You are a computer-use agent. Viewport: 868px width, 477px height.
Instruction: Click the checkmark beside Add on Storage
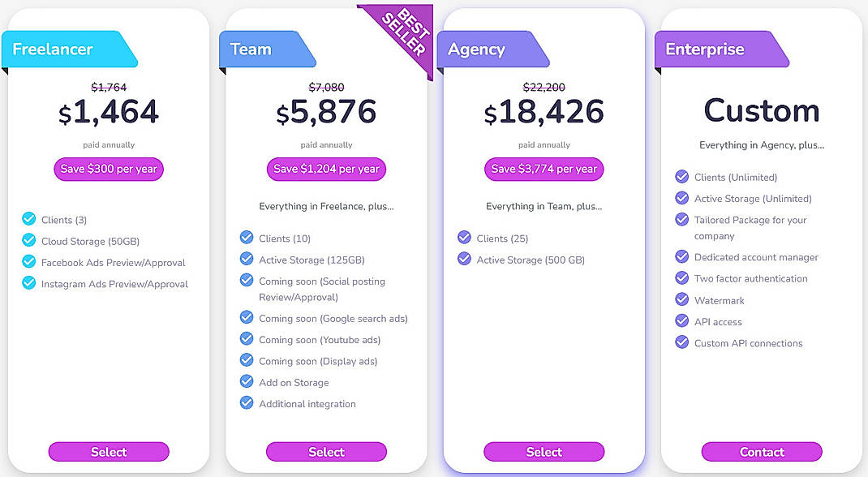click(x=246, y=382)
